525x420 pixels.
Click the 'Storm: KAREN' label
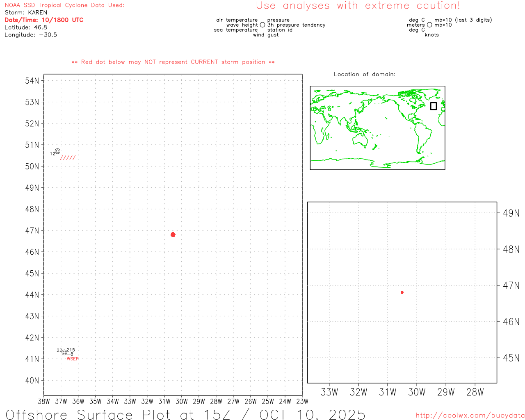[x=26, y=13]
